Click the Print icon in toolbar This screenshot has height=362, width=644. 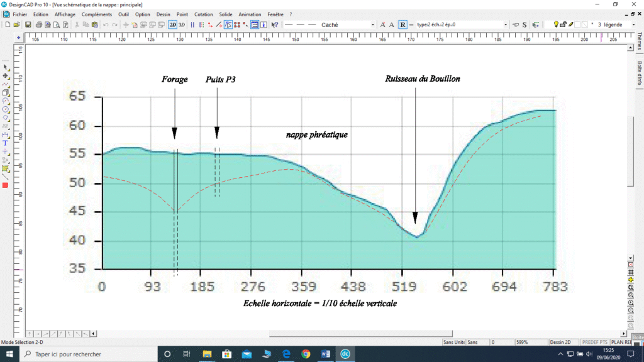[x=39, y=25]
